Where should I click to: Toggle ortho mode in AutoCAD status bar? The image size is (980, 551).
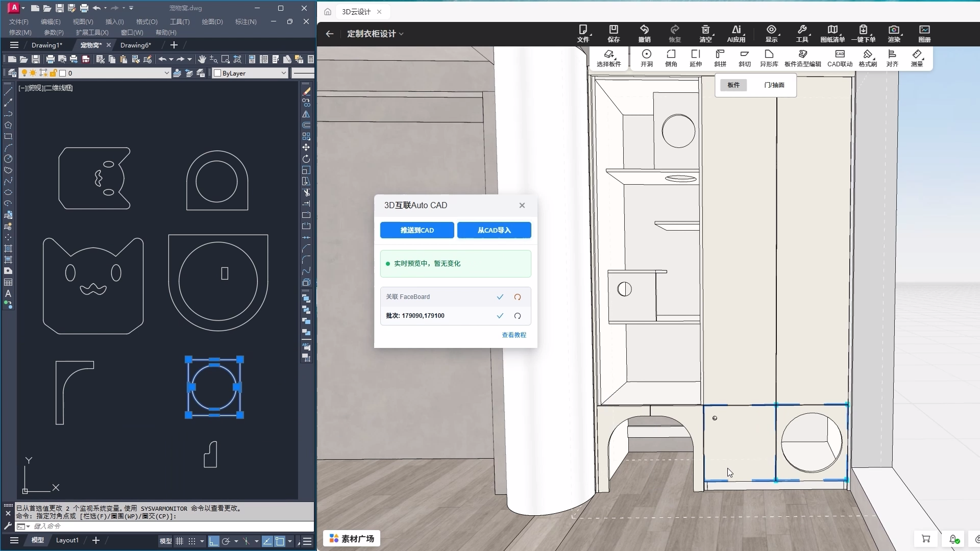pyautogui.click(x=214, y=541)
